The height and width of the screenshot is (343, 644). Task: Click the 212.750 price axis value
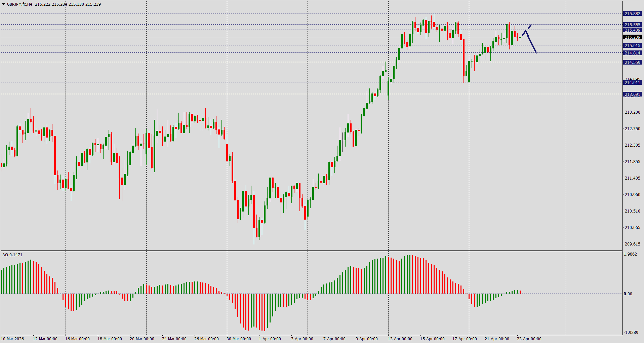coord(632,129)
